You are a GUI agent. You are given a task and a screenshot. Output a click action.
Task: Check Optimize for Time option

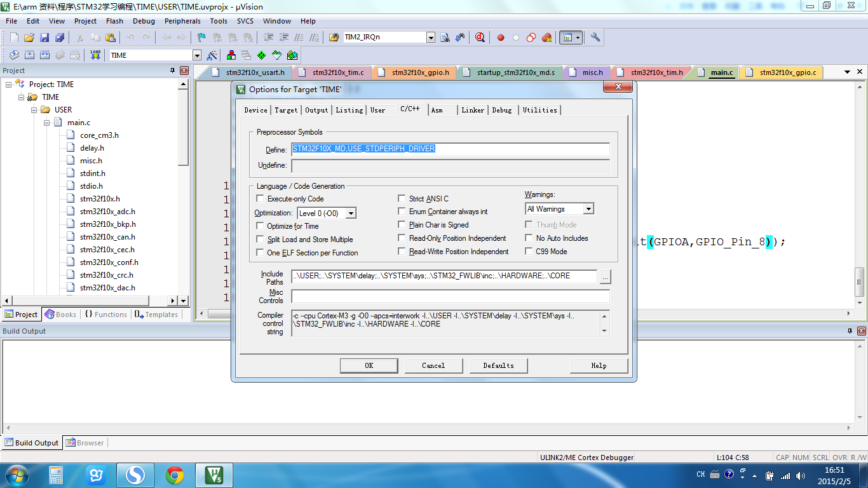click(260, 226)
